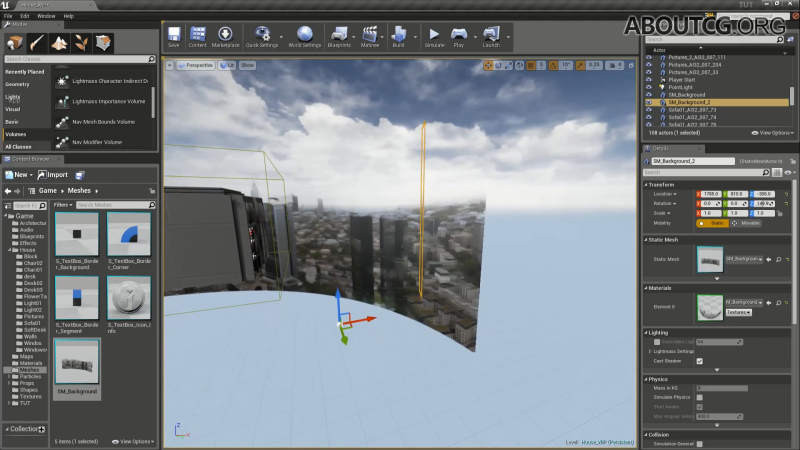Set Mobility to Static

click(713, 223)
